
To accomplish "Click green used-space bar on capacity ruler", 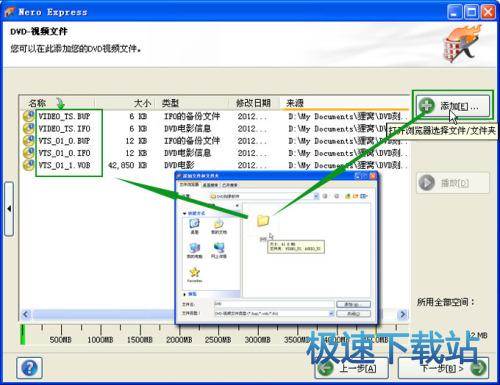I will pyautogui.click(x=23, y=334).
